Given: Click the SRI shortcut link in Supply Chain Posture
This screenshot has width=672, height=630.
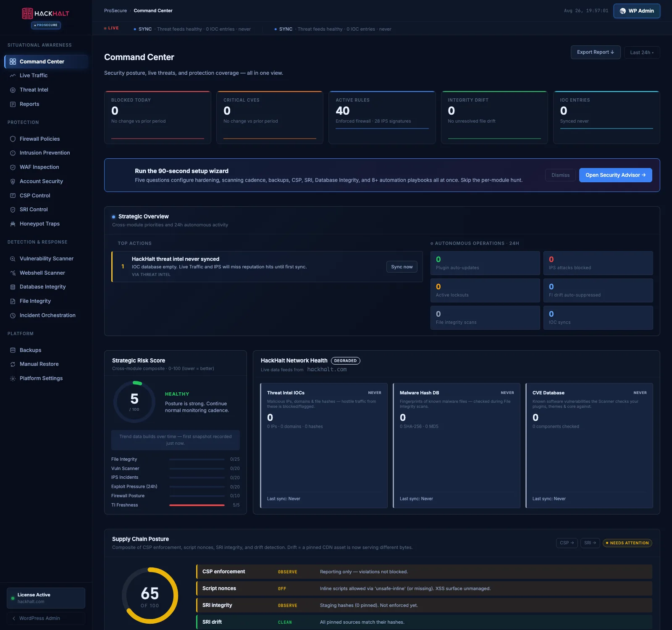Looking at the screenshot, I should 590,543.
